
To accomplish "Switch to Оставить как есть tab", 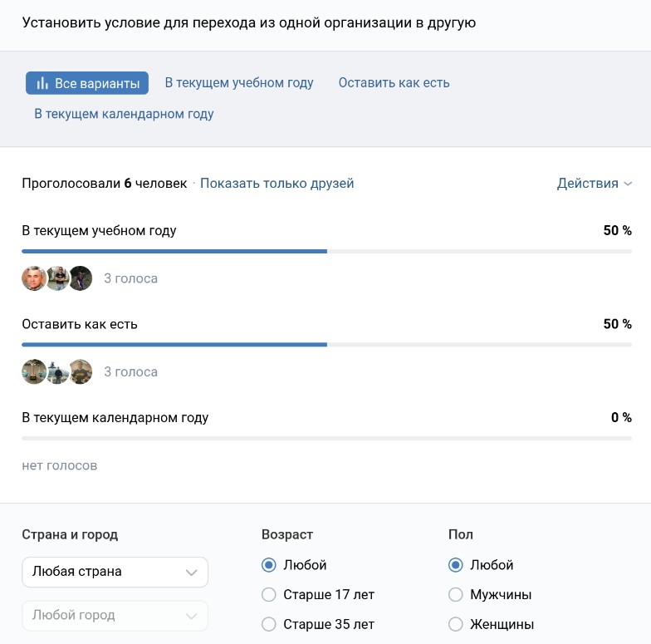I will coord(394,83).
